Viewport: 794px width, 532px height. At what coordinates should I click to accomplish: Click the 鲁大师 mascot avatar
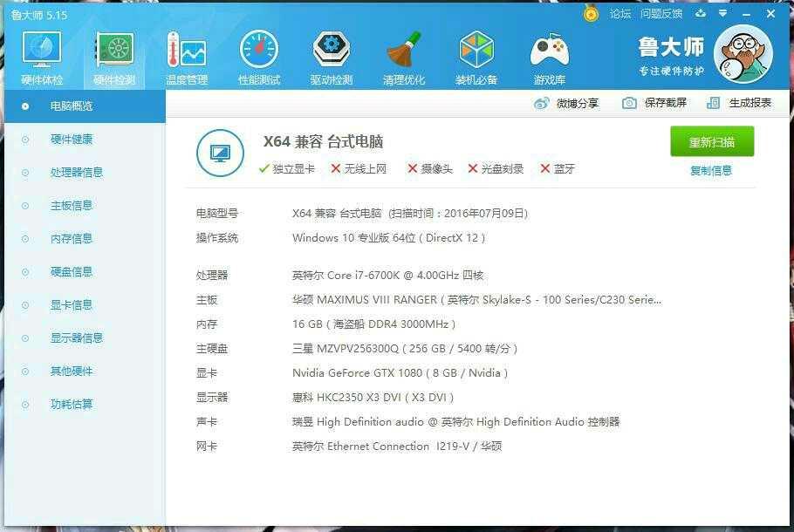[x=743, y=54]
